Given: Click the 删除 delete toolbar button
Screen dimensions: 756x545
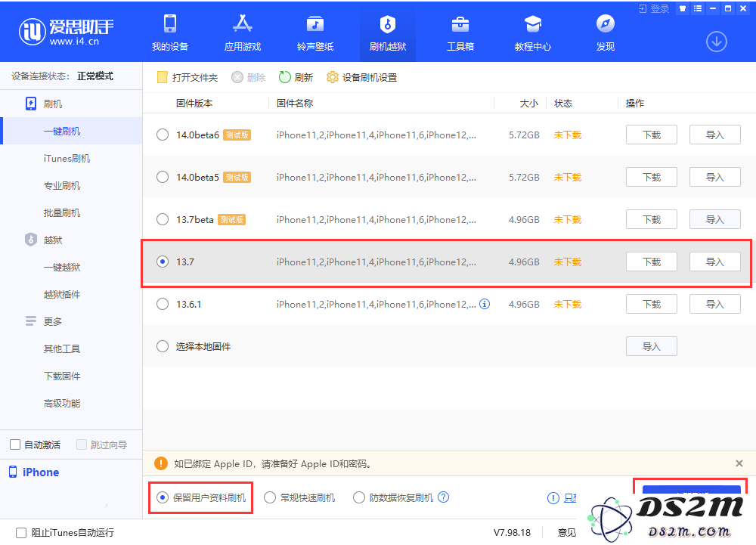Looking at the screenshot, I should tap(248, 77).
